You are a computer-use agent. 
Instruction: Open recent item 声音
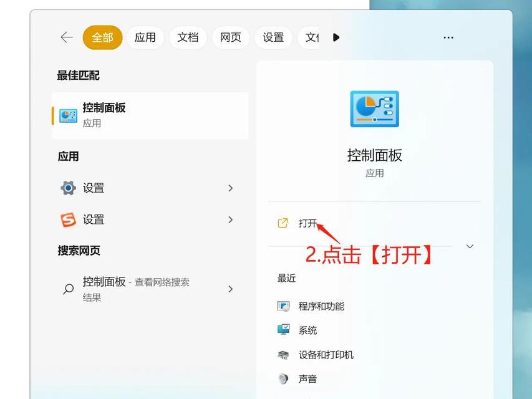307,378
